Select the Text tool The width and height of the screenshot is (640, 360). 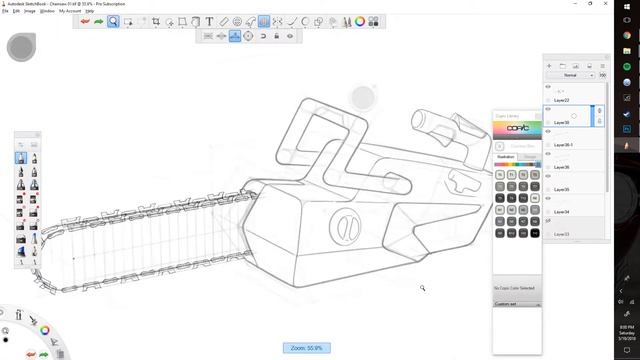(209, 22)
